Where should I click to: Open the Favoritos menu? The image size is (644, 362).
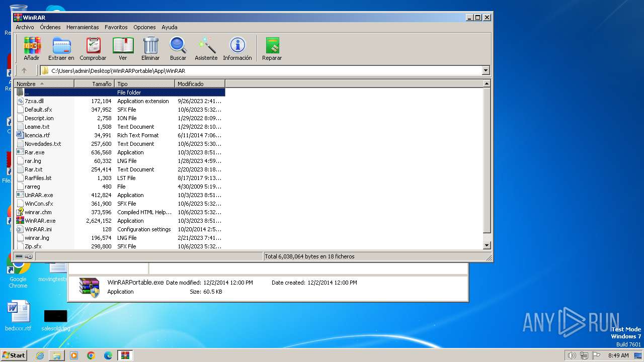(x=116, y=27)
